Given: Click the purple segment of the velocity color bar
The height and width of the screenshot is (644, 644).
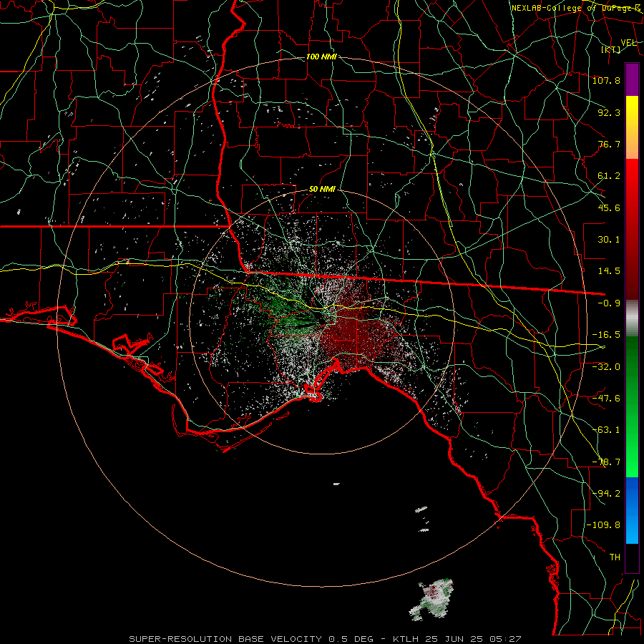Looking at the screenshot, I should click(632, 79).
